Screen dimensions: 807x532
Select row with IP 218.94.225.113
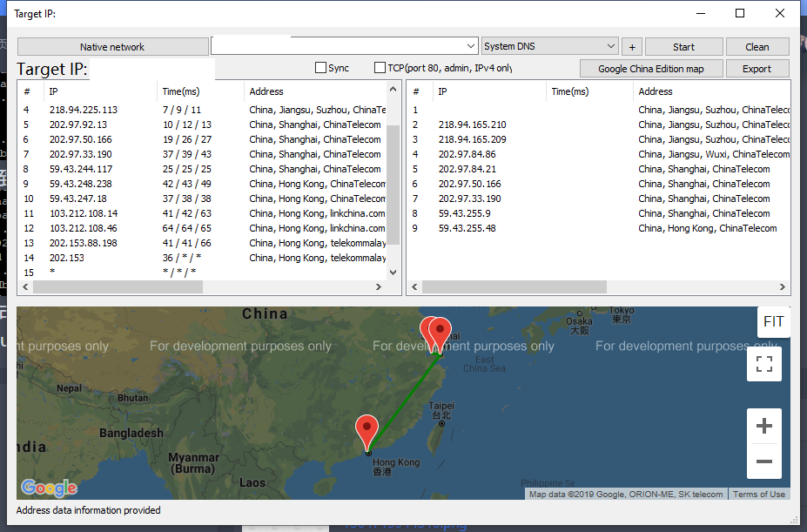tap(204, 110)
